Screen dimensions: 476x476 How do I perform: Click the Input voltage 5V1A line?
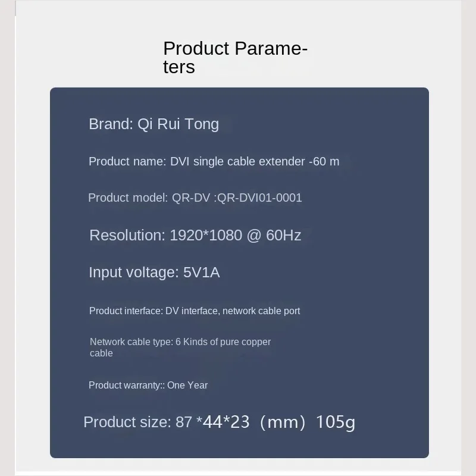(x=154, y=273)
